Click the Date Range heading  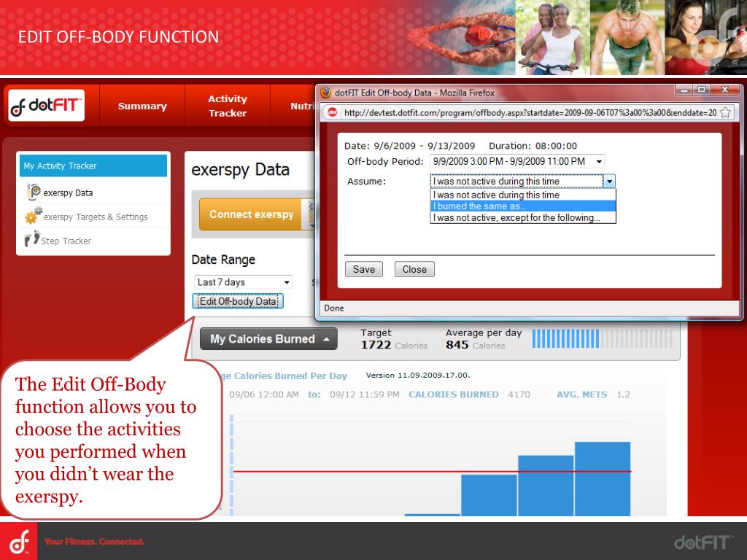click(223, 260)
